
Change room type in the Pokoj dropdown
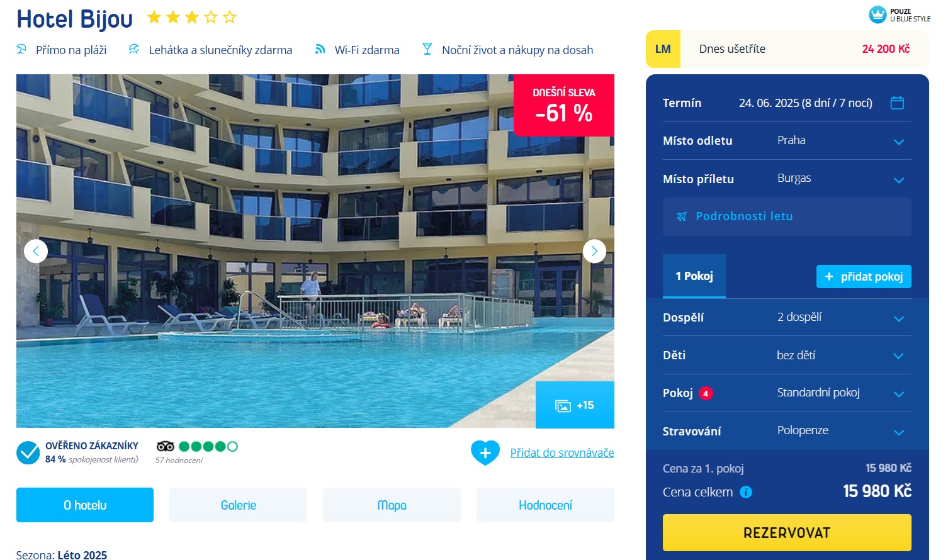[787, 393]
